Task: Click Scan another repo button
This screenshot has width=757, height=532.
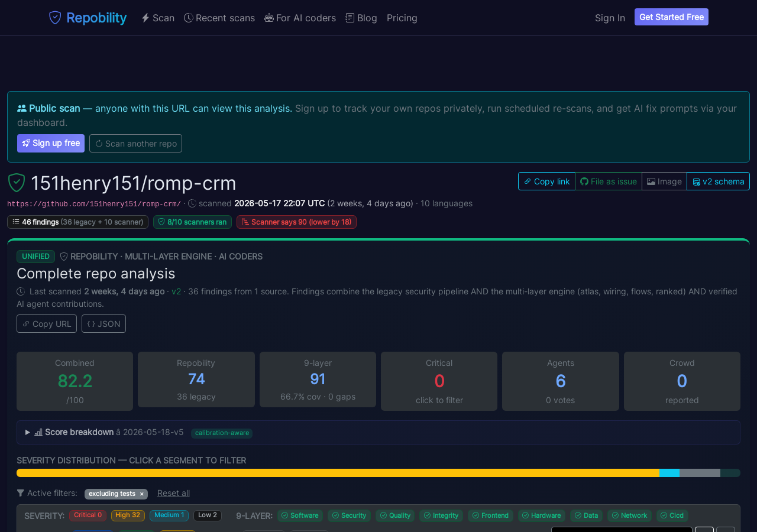Action: pyautogui.click(x=135, y=143)
